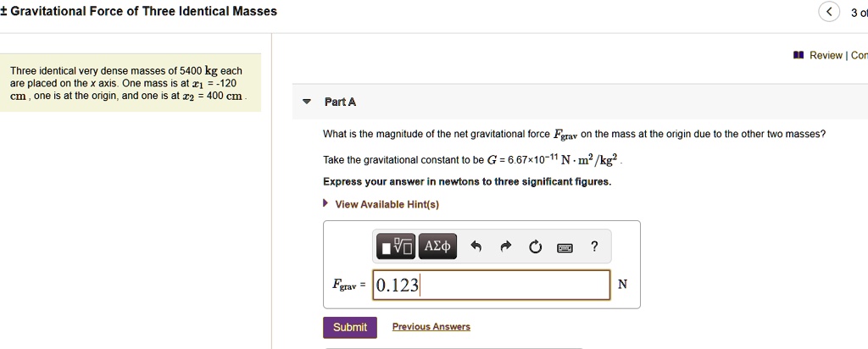Click the yellow problem statement box

[x=131, y=83]
